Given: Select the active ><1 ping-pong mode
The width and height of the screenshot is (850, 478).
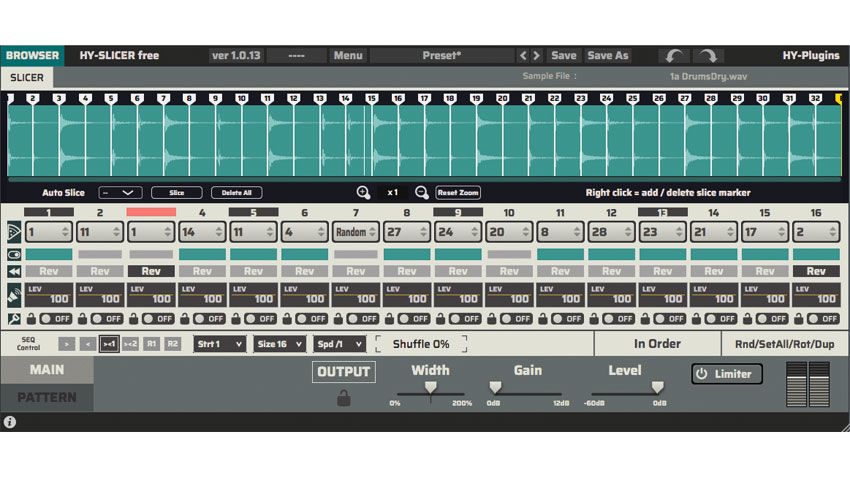Looking at the screenshot, I should pyautogui.click(x=109, y=344).
